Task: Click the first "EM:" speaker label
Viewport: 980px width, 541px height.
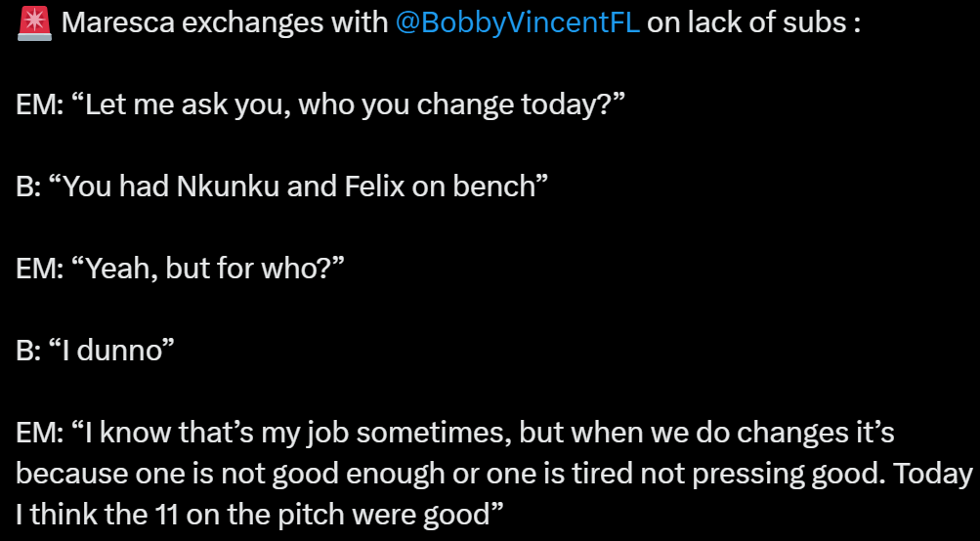Action: point(39,104)
